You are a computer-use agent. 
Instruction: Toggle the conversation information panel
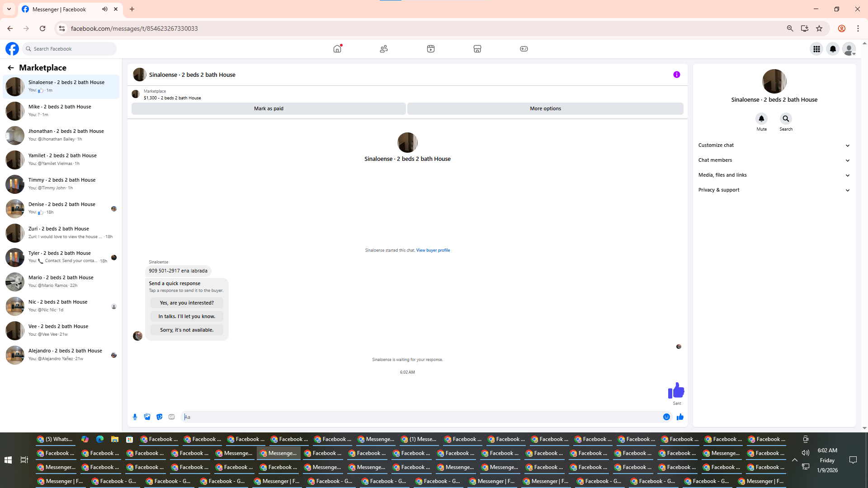point(676,75)
